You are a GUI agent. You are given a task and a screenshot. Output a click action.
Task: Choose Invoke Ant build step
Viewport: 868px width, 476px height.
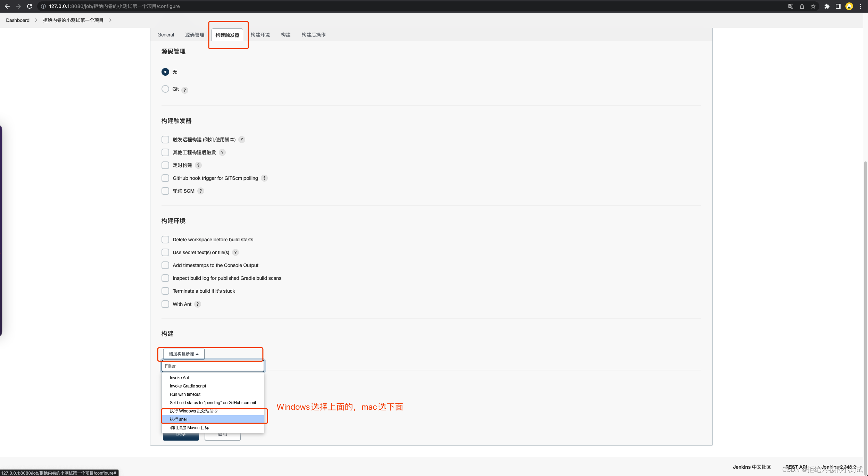click(213, 378)
